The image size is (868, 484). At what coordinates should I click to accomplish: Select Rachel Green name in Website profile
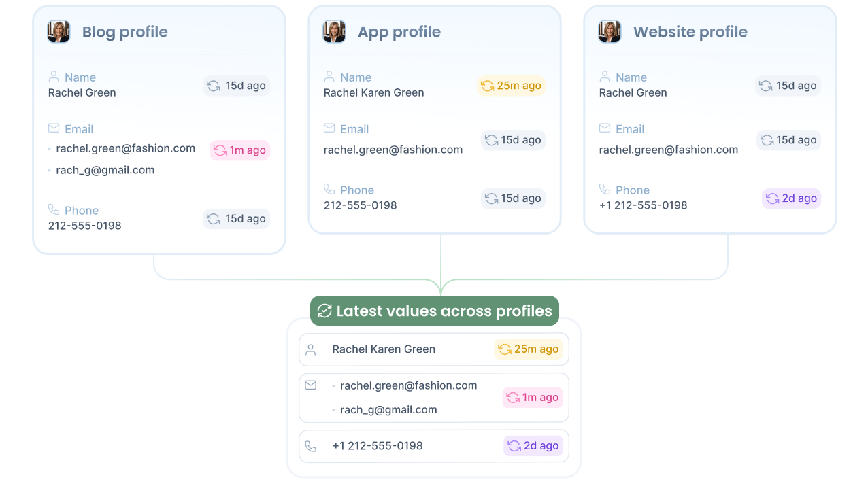tap(633, 92)
